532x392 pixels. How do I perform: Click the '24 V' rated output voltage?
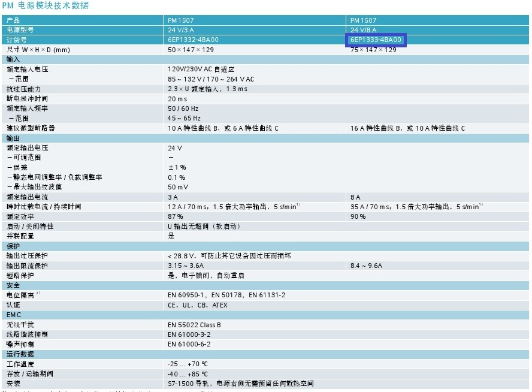click(175, 148)
